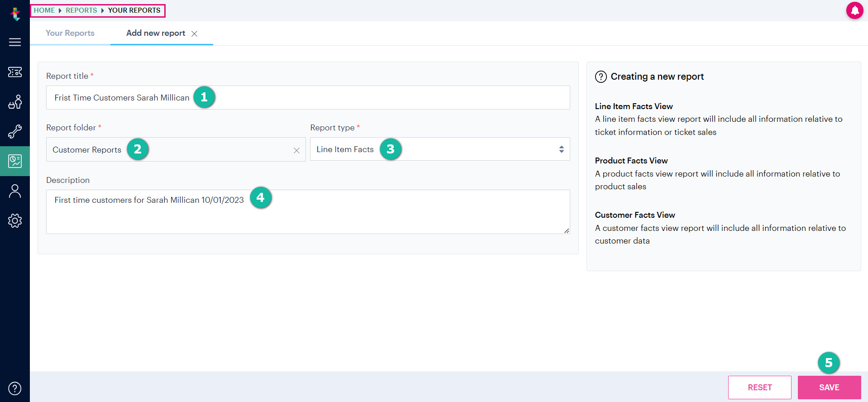Click the RESET button

760,388
